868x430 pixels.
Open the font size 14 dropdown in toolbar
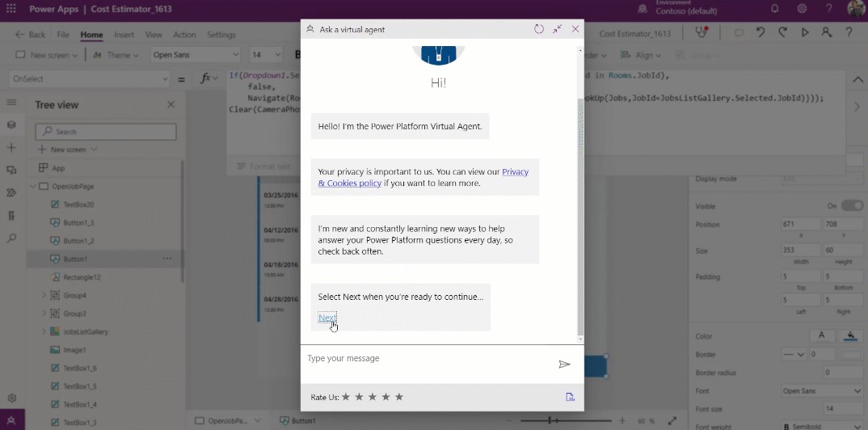[266, 55]
